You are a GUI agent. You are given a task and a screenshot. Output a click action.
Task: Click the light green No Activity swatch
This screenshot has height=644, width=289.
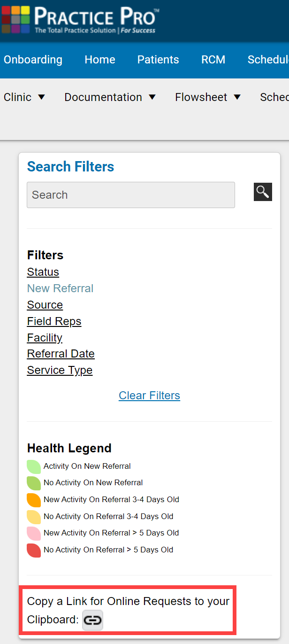33,483
